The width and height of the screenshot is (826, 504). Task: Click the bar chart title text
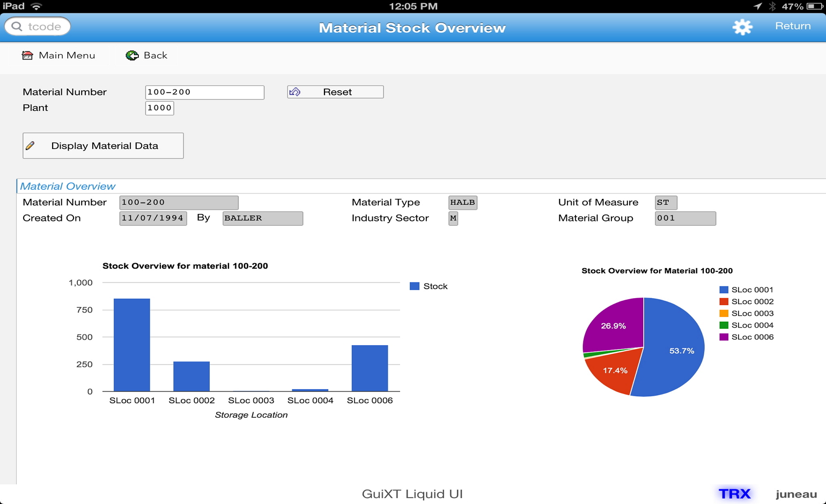[x=185, y=266]
